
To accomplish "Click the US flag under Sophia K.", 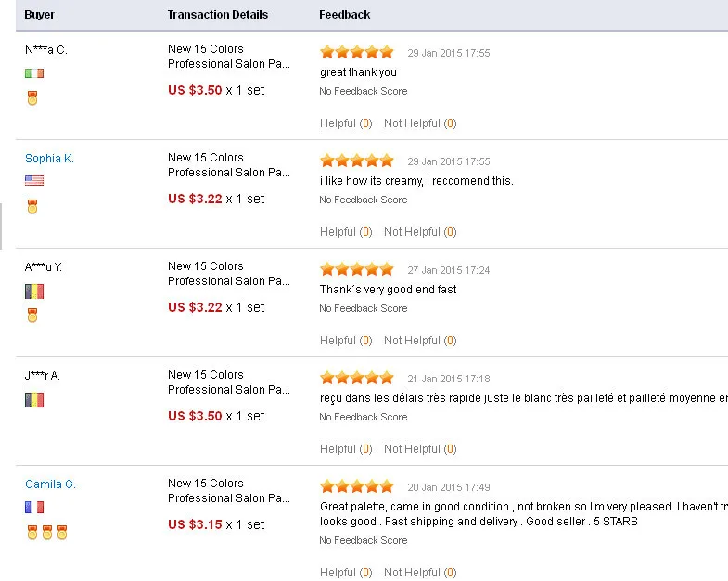I will point(34,181).
